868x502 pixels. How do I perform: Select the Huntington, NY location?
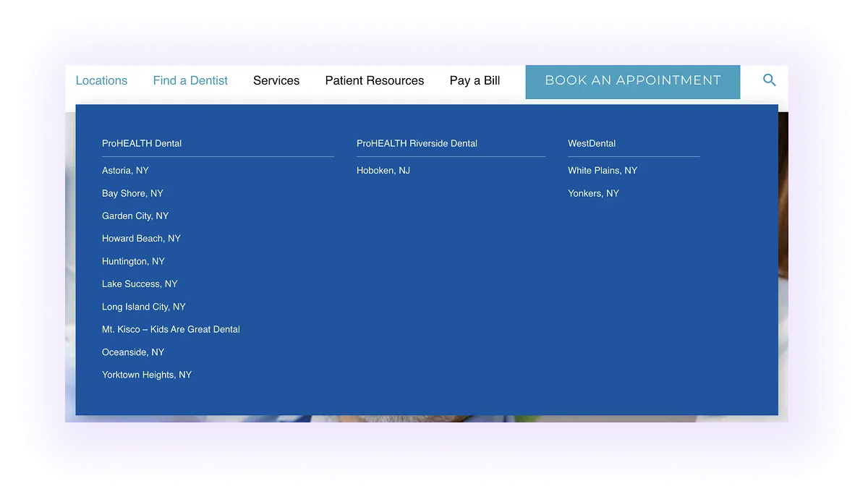pos(133,260)
